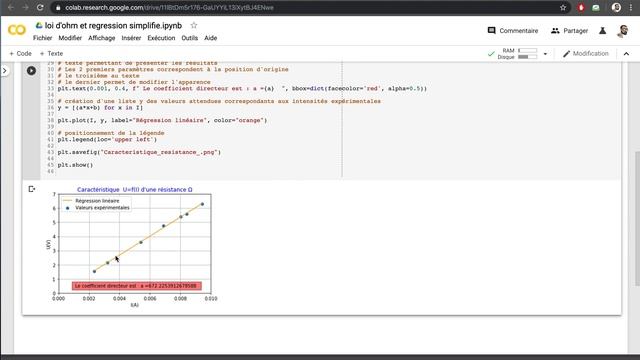The image size is (640, 360).
Task: Star the notebook next to its title
Action: (x=194, y=25)
